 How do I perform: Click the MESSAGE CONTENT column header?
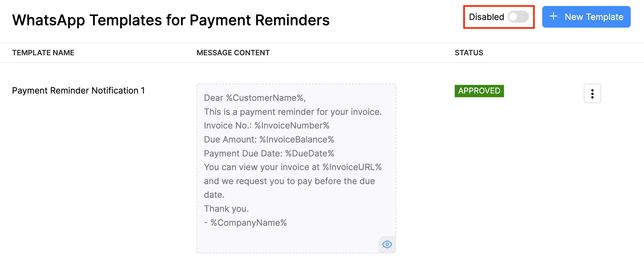point(233,53)
